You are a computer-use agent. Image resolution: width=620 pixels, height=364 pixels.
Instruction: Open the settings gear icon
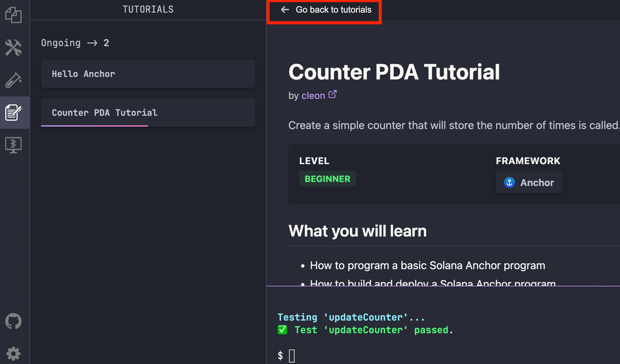[13, 354]
